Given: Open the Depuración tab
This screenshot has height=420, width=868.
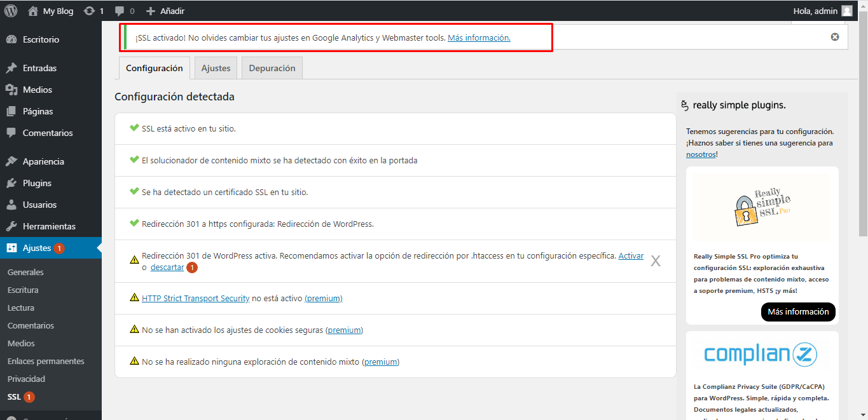Looking at the screenshot, I should coord(272,67).
